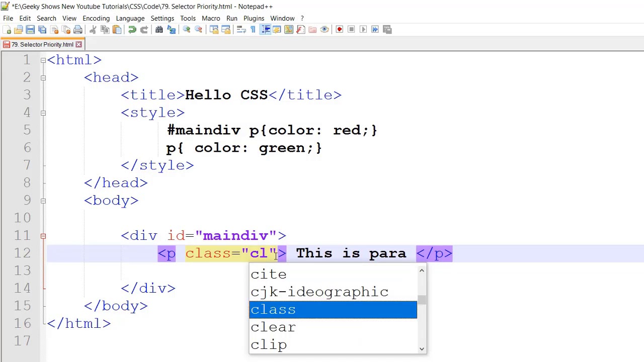644x362 pixels.
Task: Run macro multiple times icon
Action: [x=375, y=30]
